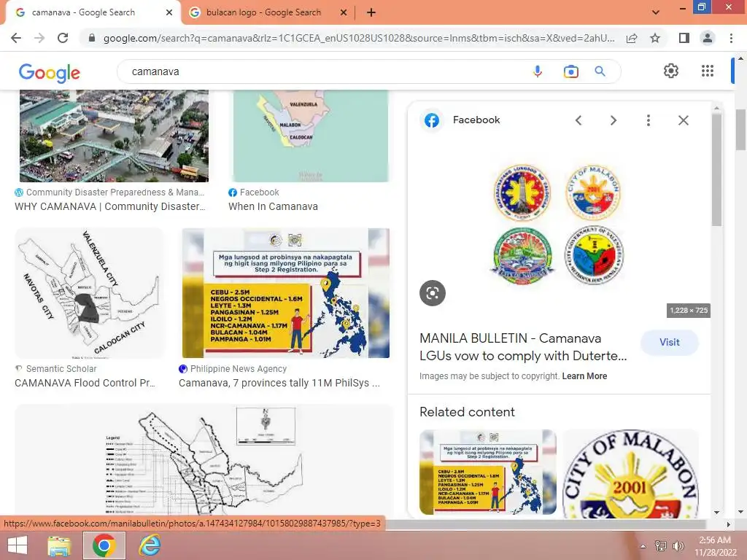
Task: Show hidden system tray icons
Action: (643, 546)
